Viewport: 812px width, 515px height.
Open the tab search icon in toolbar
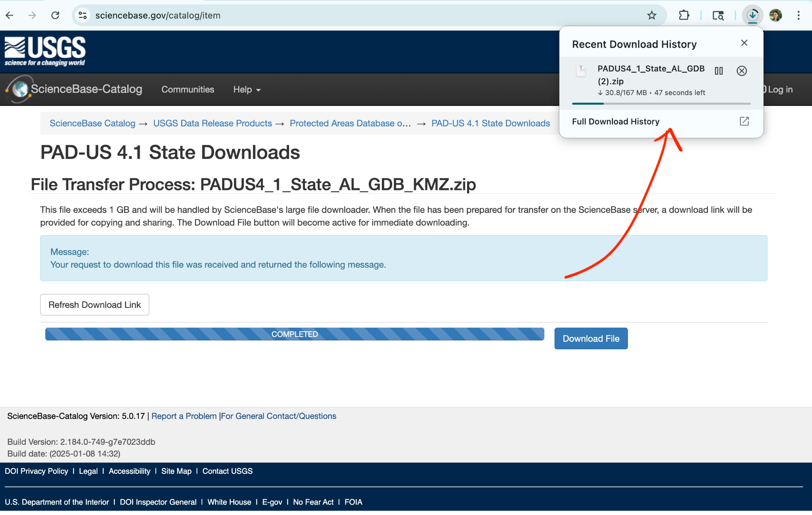tap(718, 15)
